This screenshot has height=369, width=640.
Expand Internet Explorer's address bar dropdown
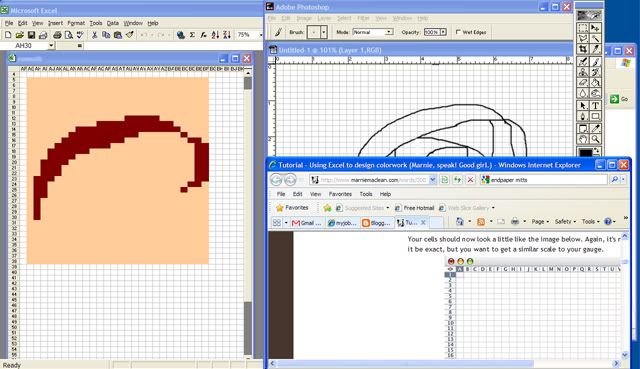coord(433,180)
